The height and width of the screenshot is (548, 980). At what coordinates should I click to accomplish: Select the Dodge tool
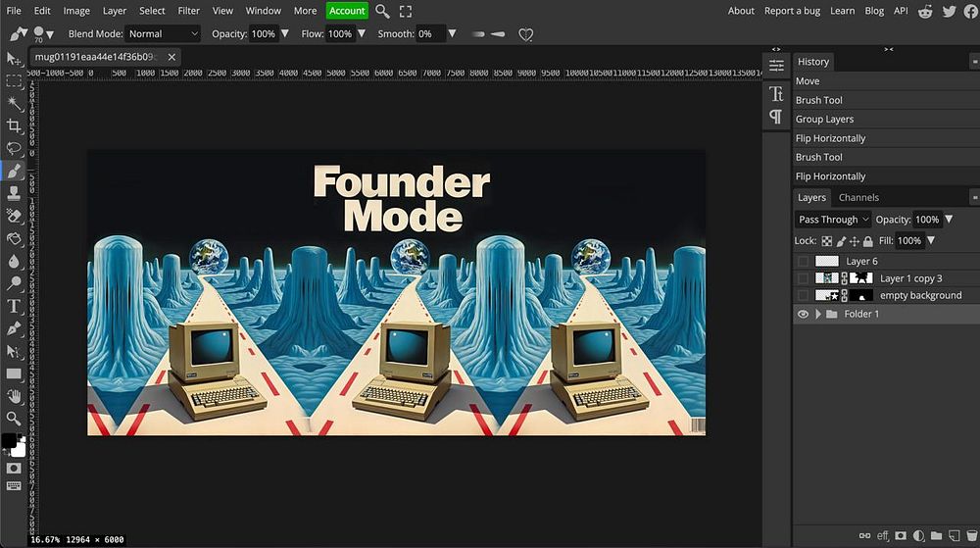(13, 283)
